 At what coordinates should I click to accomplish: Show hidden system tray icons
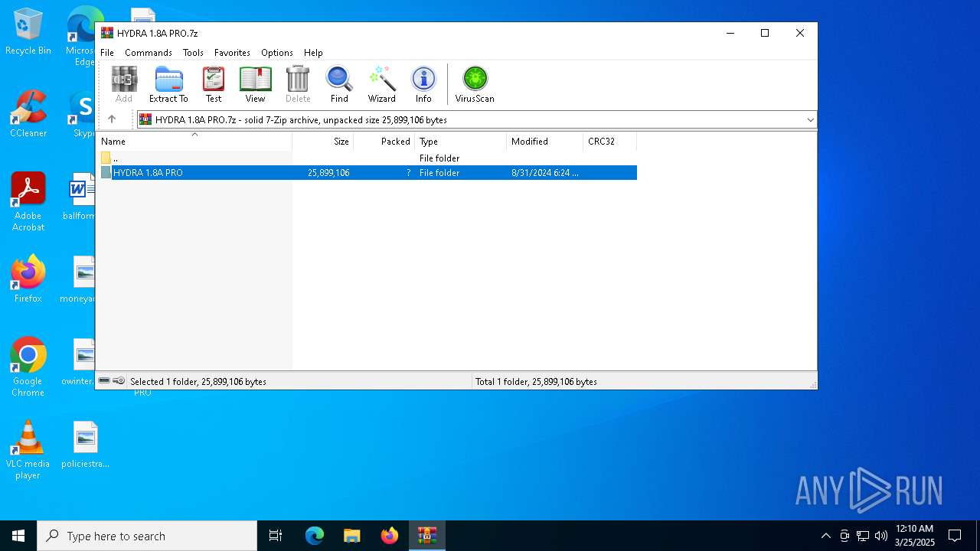825,536
